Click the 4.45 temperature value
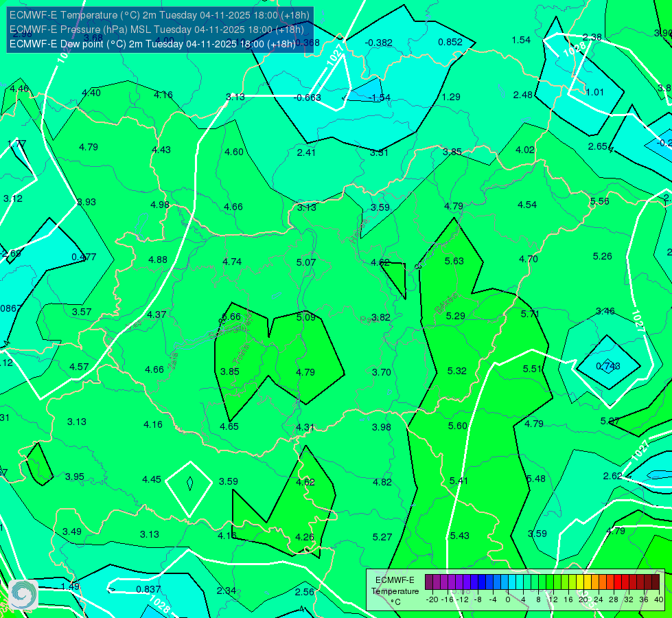 (152, 479)
